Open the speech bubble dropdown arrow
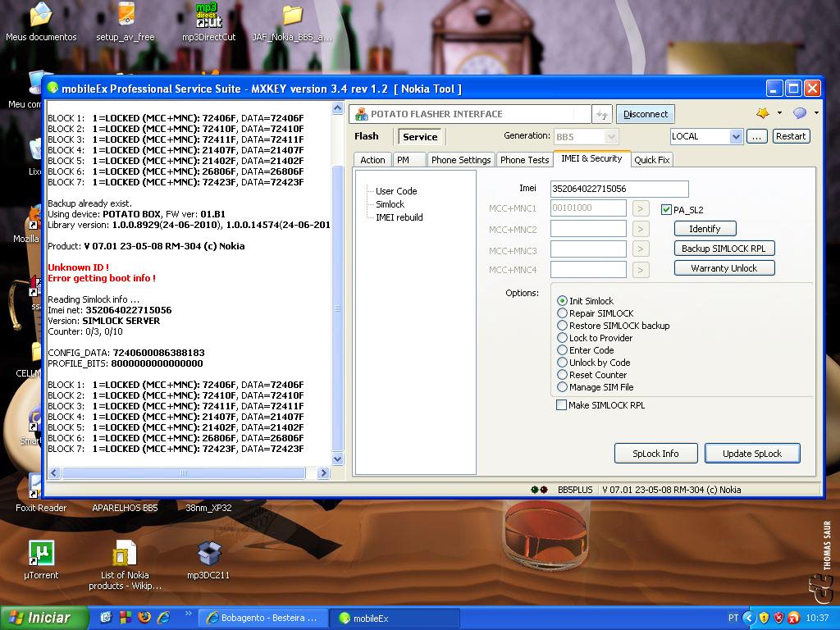 [816, 113]
